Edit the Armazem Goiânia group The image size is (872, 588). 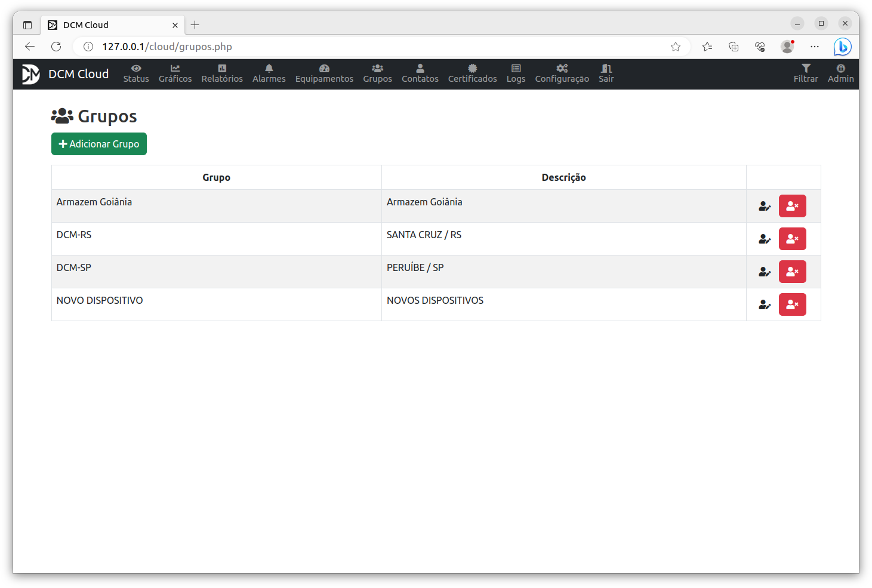pos(765,206)
